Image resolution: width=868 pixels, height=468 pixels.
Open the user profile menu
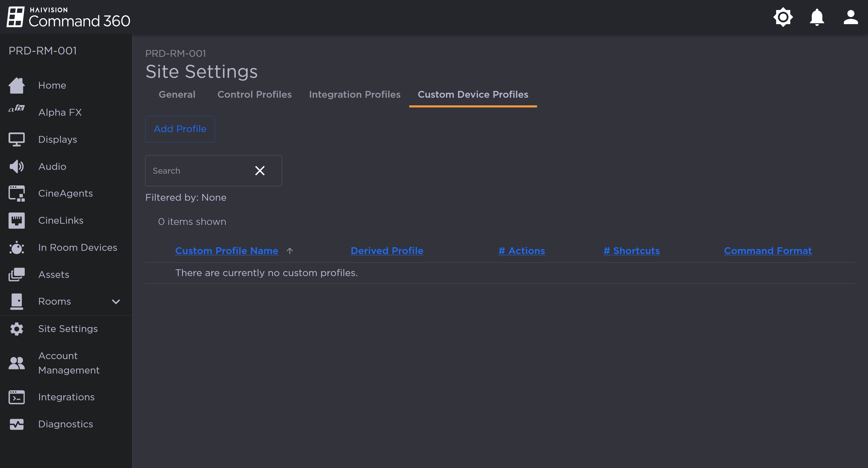coord(850,17)
